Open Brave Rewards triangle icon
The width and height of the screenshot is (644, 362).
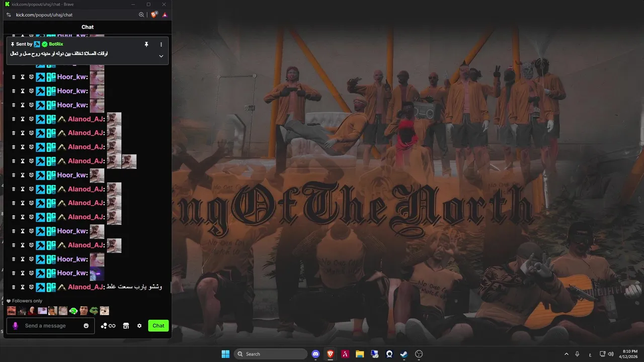click(x=165, y=15)
